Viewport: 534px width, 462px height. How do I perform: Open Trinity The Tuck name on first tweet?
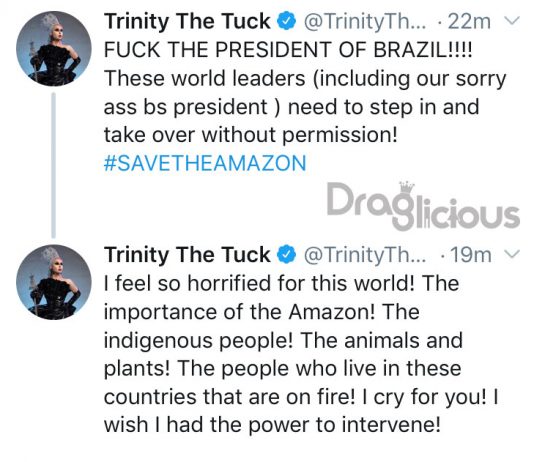[187, 21]
